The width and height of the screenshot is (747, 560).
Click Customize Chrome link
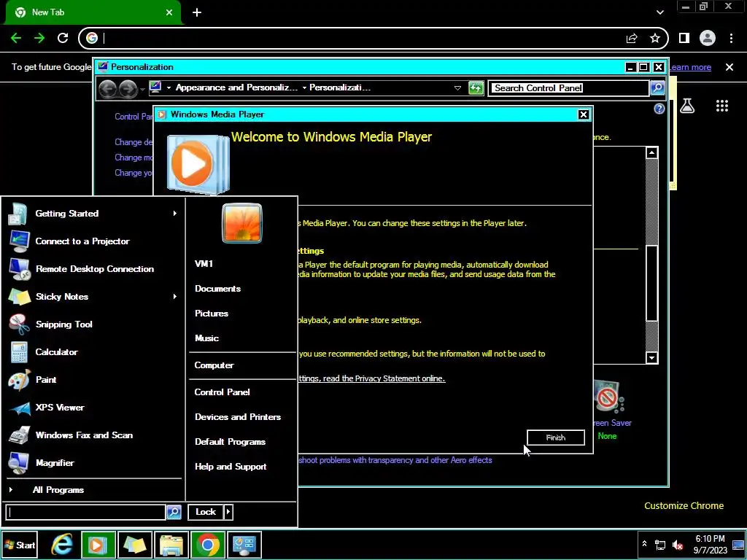[684, 506]
